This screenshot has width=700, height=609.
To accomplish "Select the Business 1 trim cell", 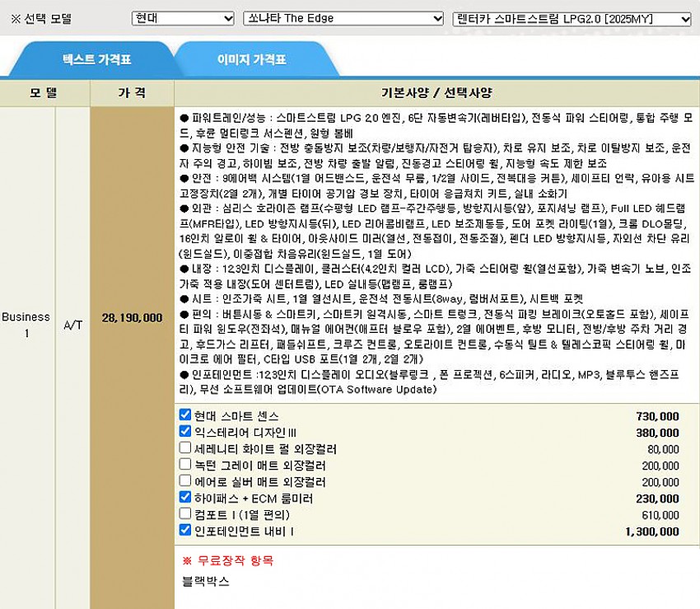I will [26, 325].
